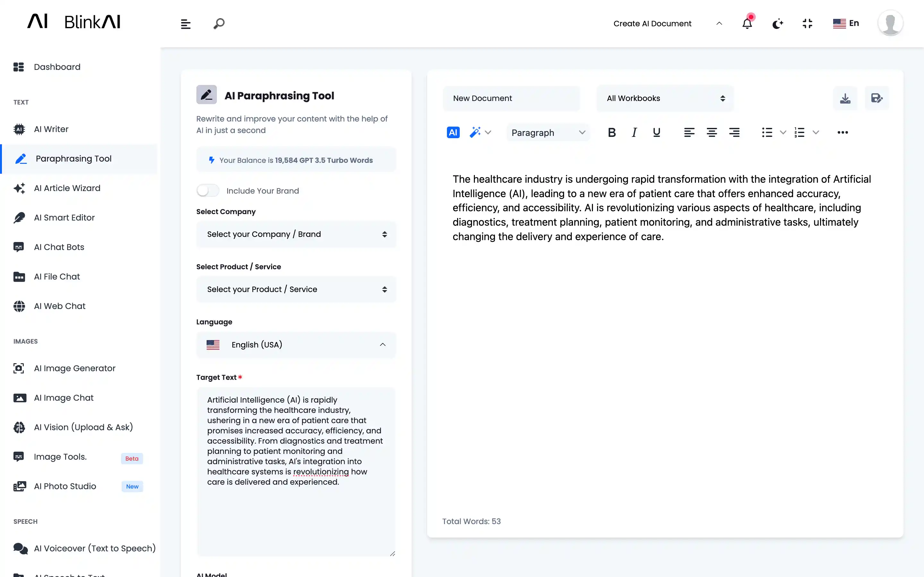
Task: Click the Target Text textarea
Action: click(x=296, y=471)
